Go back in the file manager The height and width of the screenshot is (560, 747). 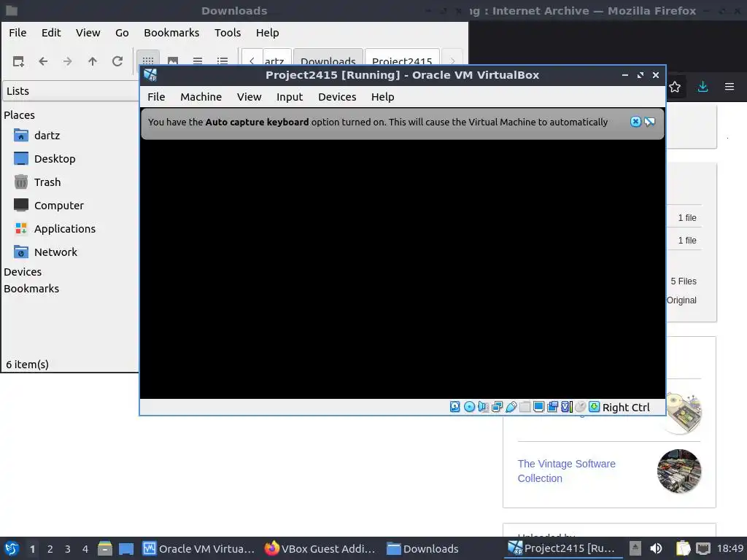tap(43, 61)
